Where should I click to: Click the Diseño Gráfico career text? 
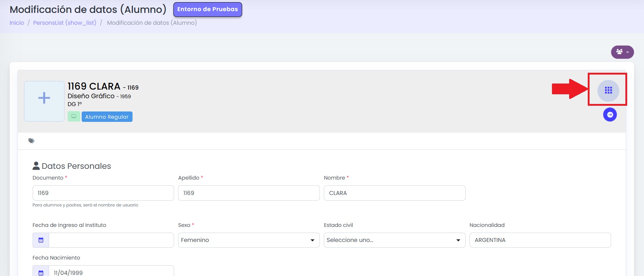pyautogui.click(x=91, y=96)
